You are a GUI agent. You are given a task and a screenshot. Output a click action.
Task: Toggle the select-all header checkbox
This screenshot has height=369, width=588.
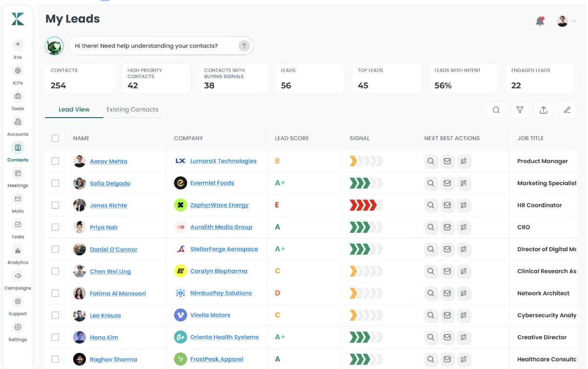tap(55, 138)
